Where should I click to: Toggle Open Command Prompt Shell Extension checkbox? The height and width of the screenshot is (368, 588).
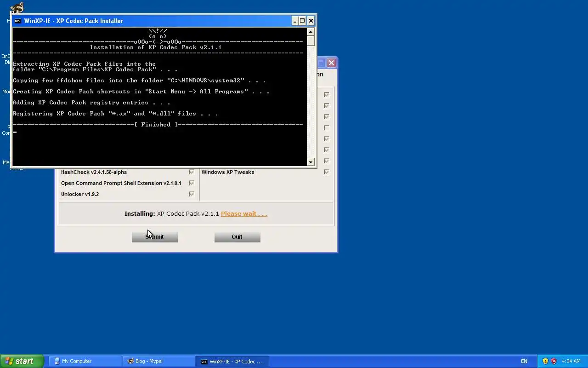[x=192, y=183]
